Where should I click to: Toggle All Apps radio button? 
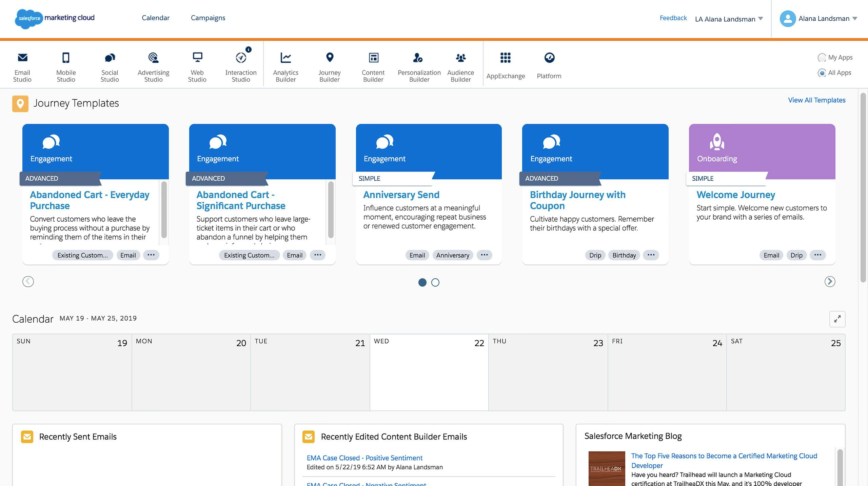click(822, 72)
